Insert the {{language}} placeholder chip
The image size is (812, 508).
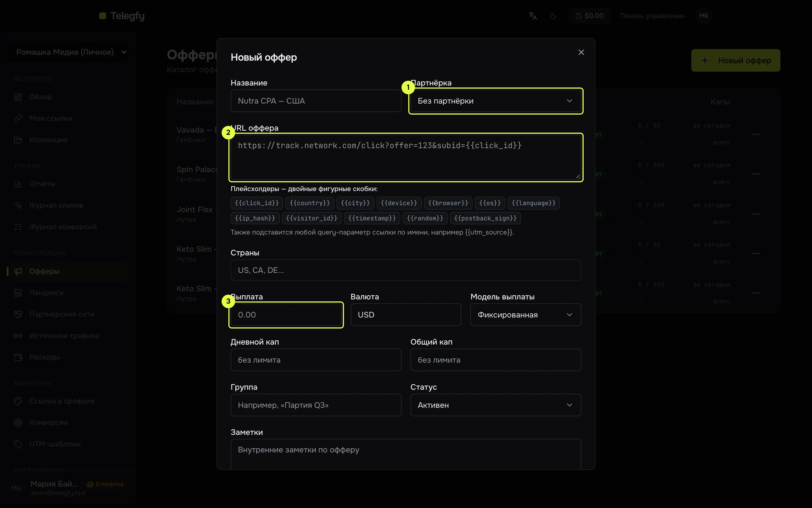tap(533, 203)
